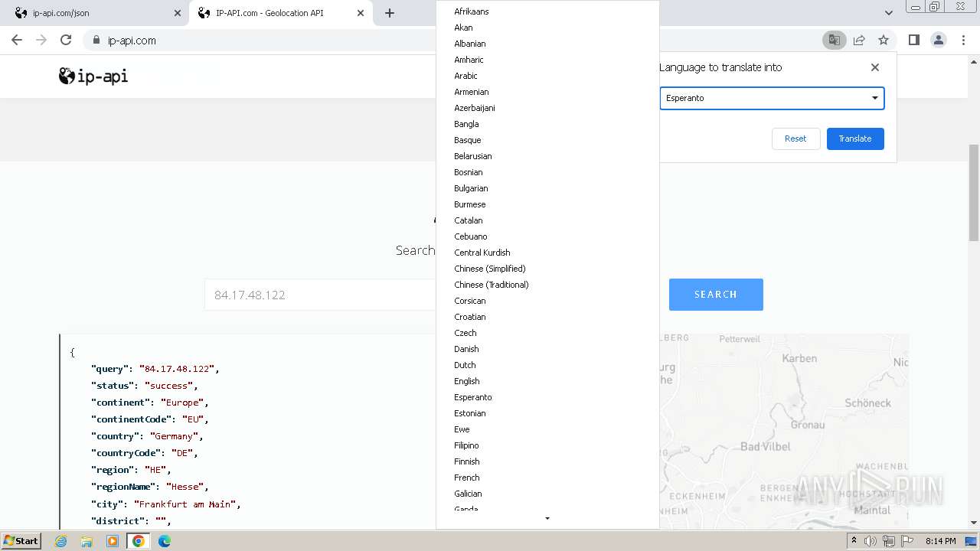Select Estonian from the language list
980x551 pixels.
pyautogui.click(x=547, y=413)
